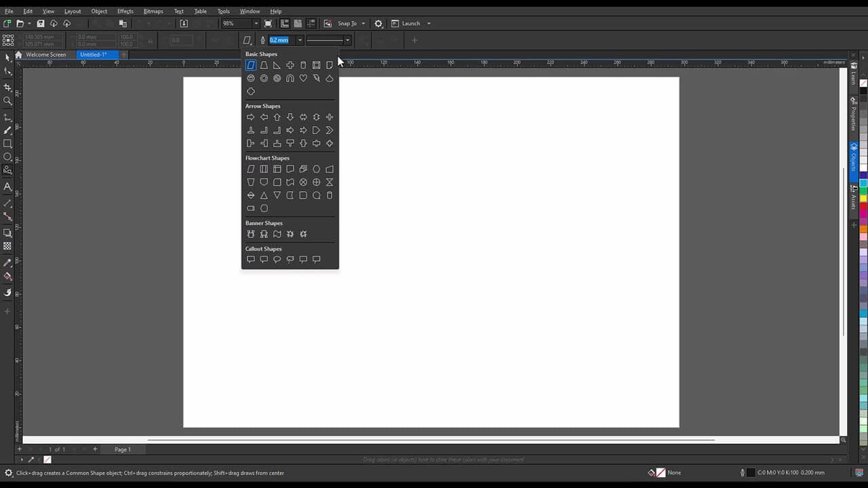Pick the hourglass flowchart shape
This screenshot has height=488, width=868.
330,182
